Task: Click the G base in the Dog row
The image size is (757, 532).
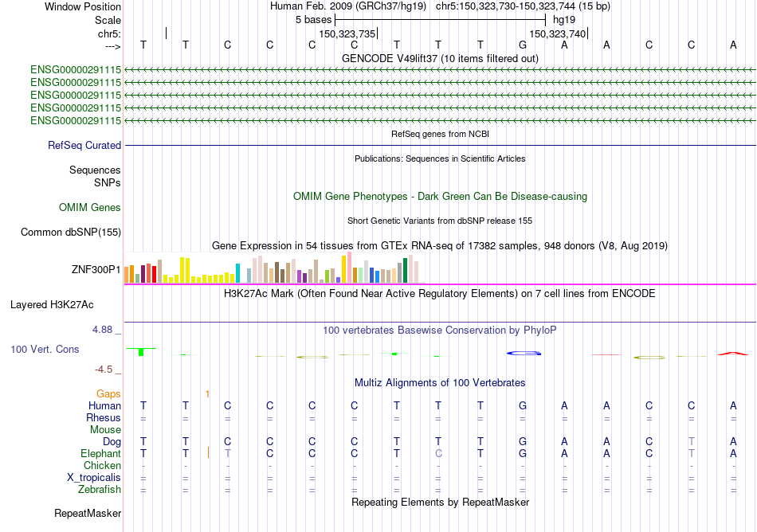Action: point(523,442)
